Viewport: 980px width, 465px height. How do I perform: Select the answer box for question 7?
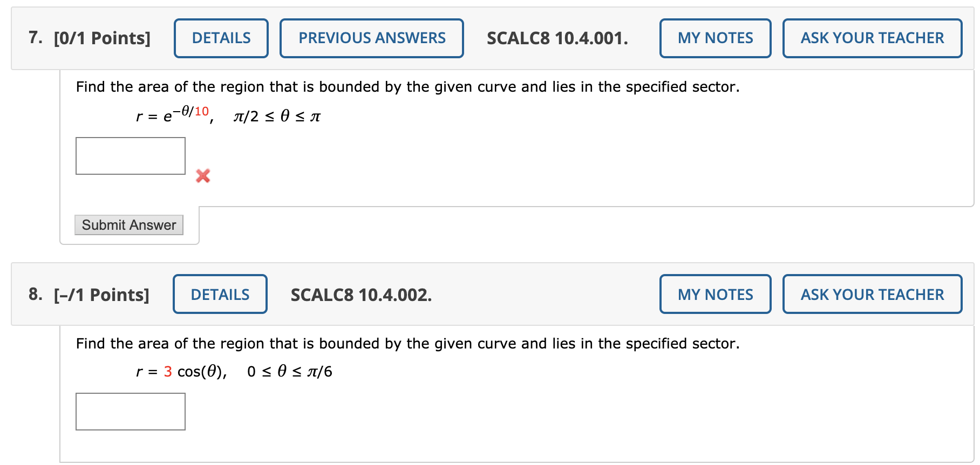click(x=130, y=155)
